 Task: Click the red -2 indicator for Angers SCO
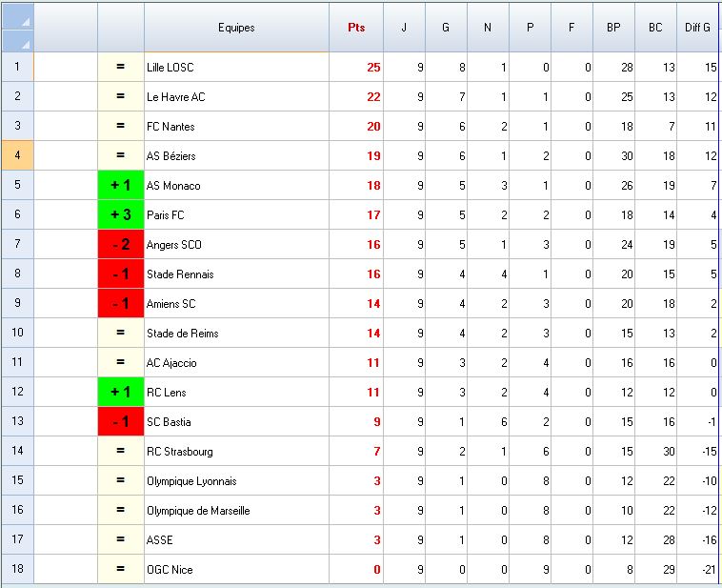(121, 245)
